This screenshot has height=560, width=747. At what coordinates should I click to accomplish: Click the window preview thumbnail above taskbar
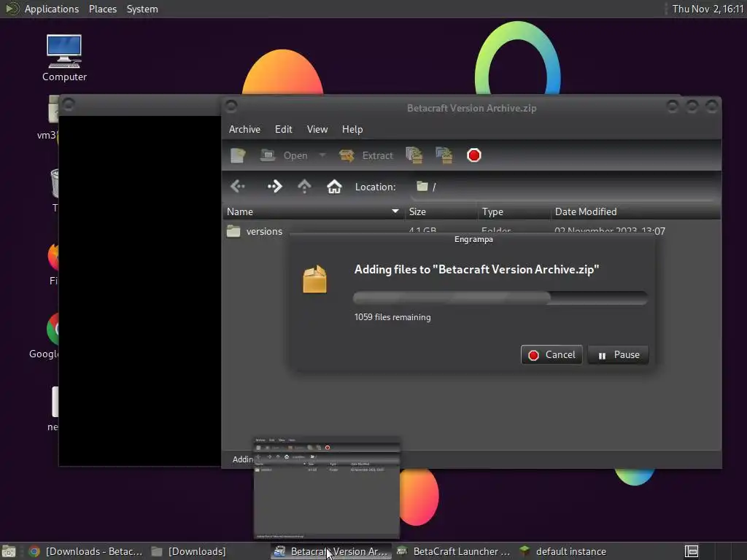tap(326, 488)
